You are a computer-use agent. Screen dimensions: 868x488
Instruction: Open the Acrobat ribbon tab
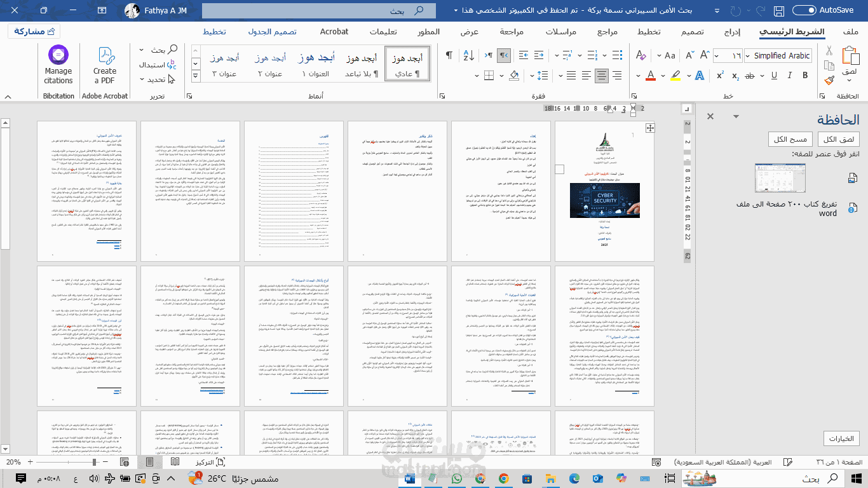pos(334,32)
